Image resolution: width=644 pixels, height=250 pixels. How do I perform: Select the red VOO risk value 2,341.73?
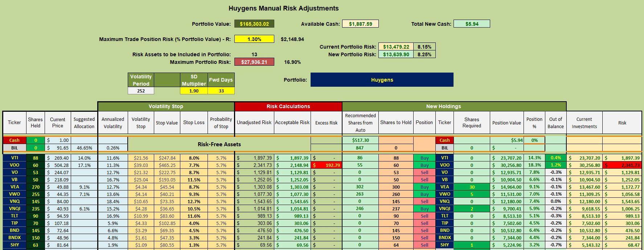coord(622,165)
